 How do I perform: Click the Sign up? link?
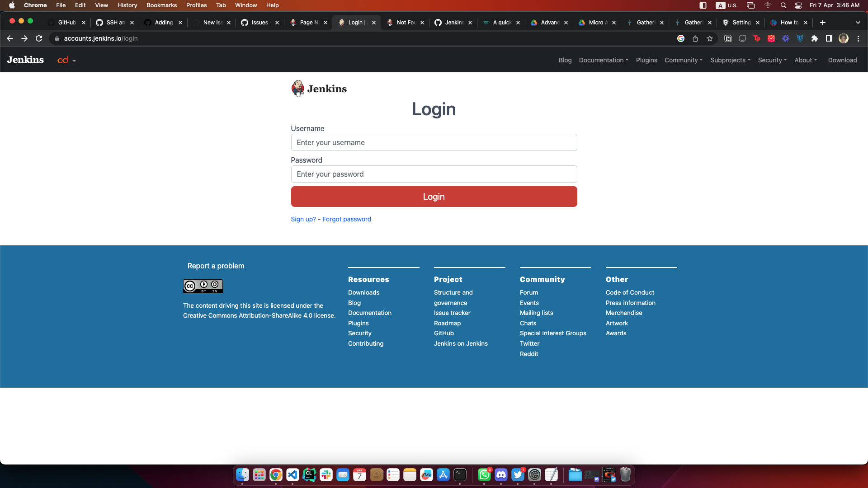303,219
